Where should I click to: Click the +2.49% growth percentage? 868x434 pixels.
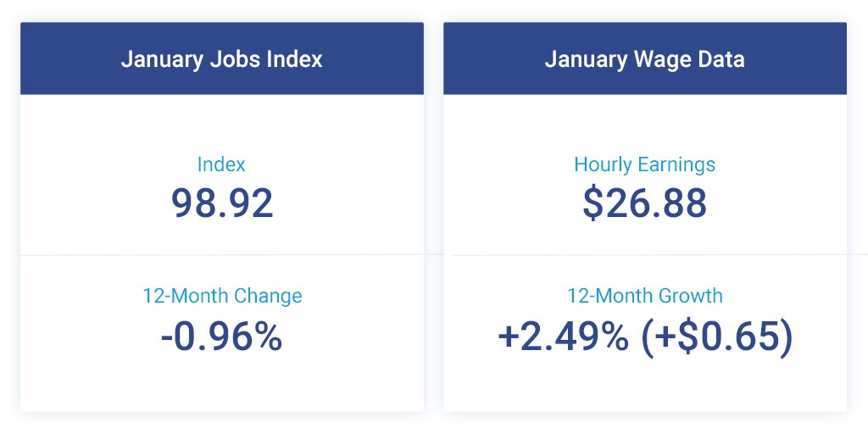click(x=563, y=337)
